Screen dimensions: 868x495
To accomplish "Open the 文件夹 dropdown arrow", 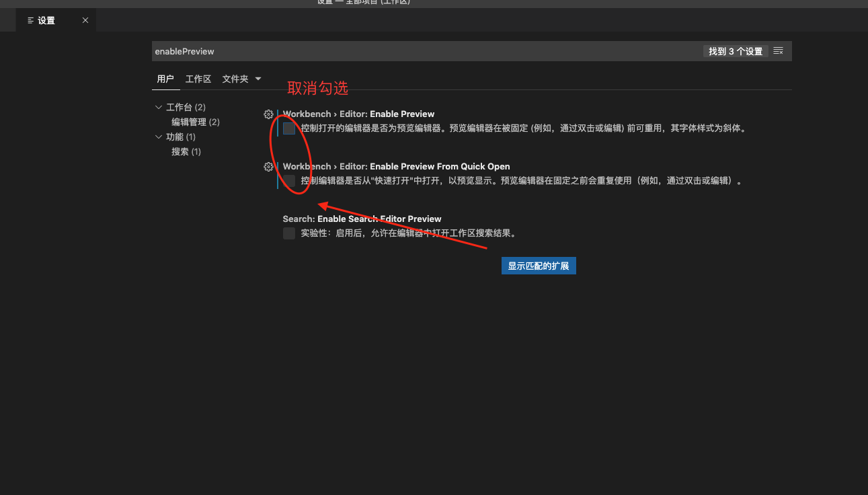I will point(258,79).
